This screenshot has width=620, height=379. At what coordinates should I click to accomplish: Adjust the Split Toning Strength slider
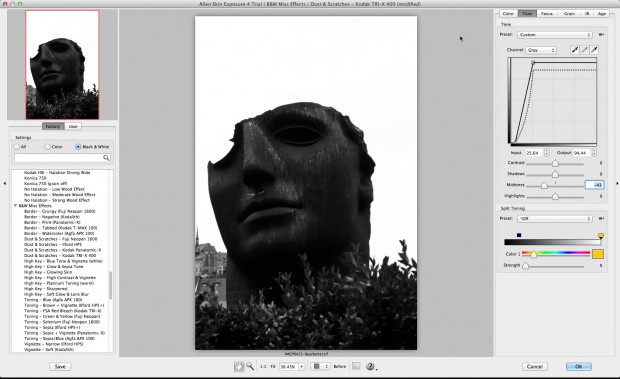tap(525, 266)
